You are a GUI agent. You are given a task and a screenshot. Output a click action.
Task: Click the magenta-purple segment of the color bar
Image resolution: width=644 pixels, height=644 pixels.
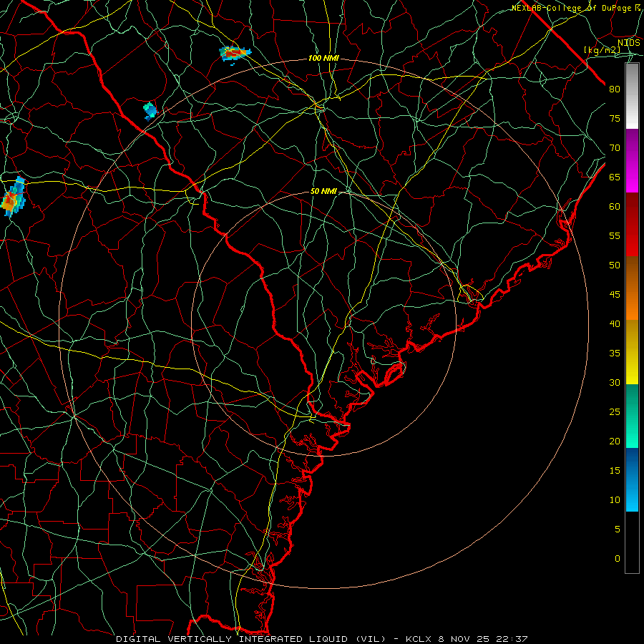click(632, 160)
